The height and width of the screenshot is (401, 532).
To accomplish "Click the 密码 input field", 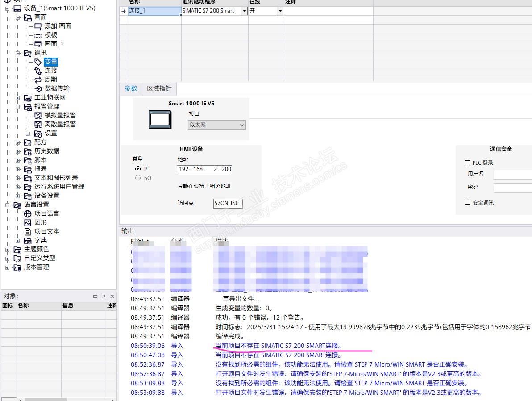I will (513, 188).
